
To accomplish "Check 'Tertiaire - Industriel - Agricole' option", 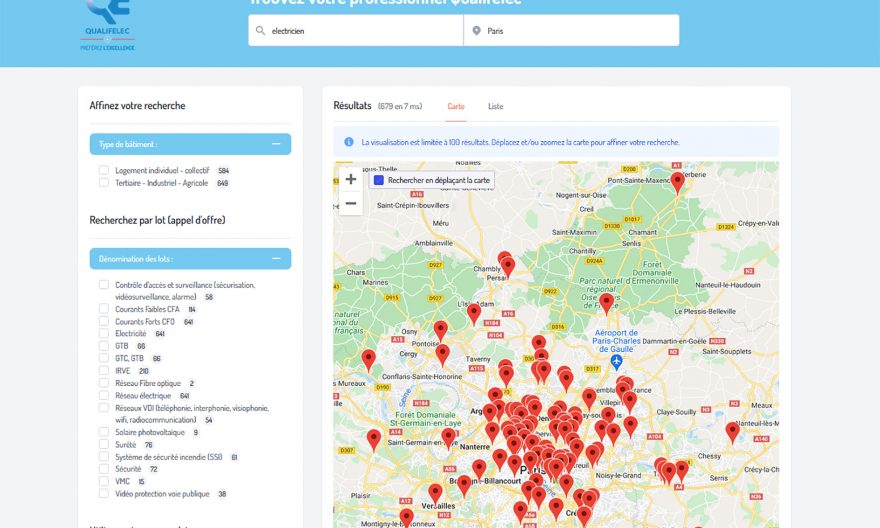I will [104, 183].
